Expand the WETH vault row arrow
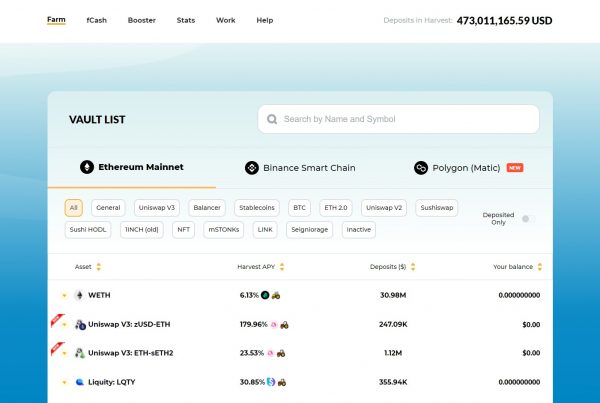This screenshot has height=403, width=600. pos(65,296)
